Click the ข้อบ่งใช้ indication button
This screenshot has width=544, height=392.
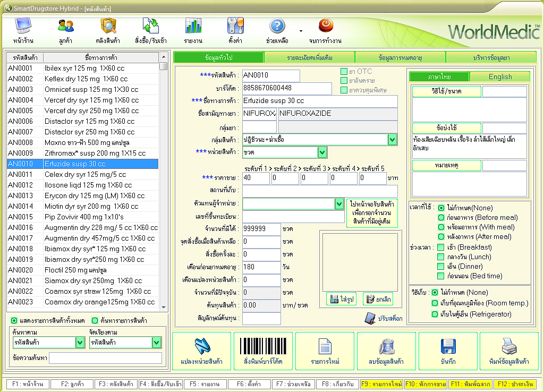tap(446, 128)
